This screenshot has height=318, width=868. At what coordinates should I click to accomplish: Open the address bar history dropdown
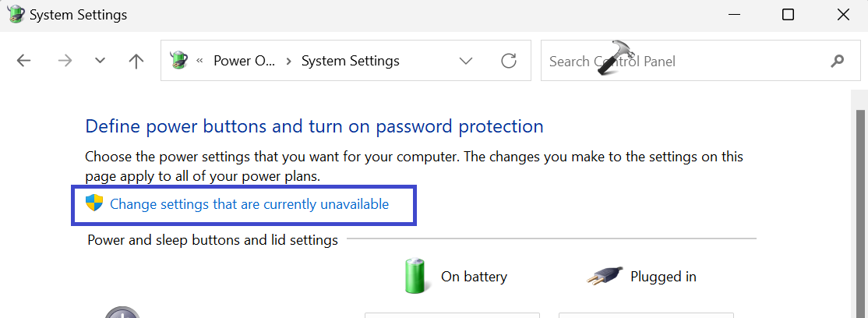[x=466, y=61]
